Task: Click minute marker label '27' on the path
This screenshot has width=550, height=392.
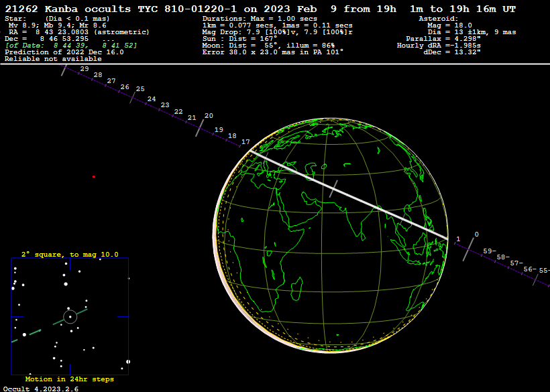Action: (111, 81)
